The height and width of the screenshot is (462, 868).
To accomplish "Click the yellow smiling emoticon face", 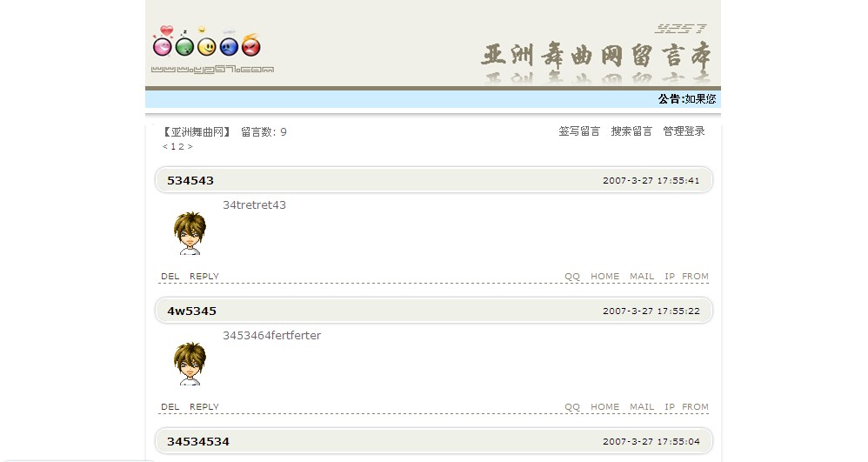I will pos(206,44).
